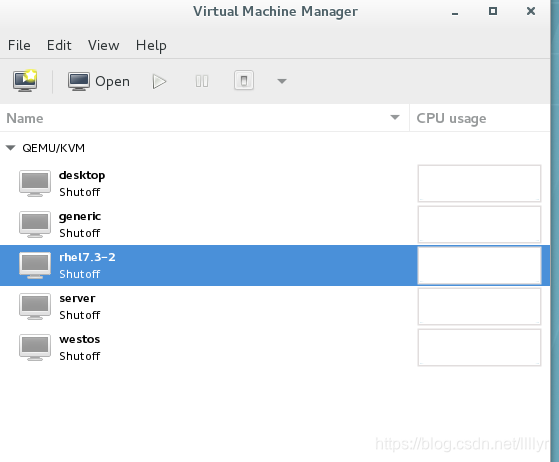The width and height of the screenshot is (559, 462).
Task: Open the selected VM console
Action: 99,81
